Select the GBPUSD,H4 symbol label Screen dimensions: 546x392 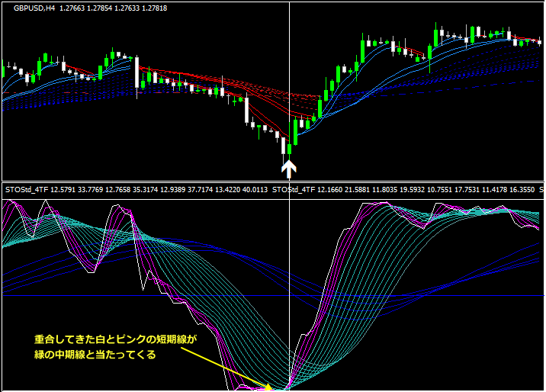[x=37, y=8]
